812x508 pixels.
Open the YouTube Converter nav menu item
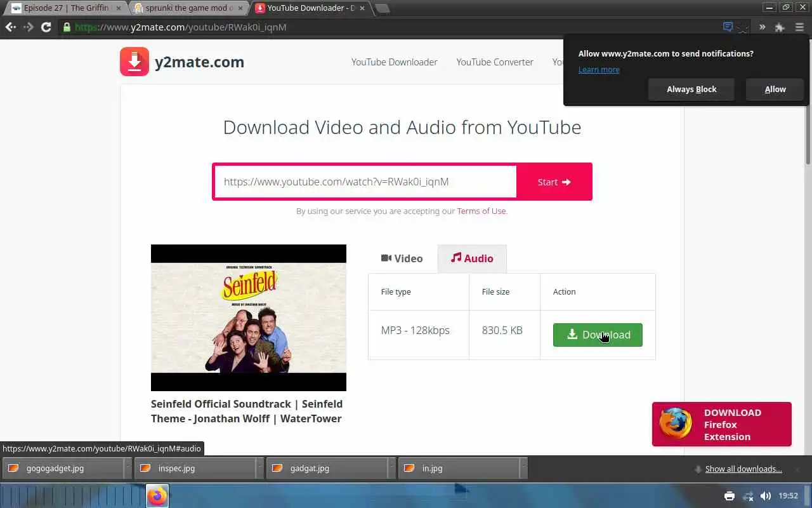[495, 62]
